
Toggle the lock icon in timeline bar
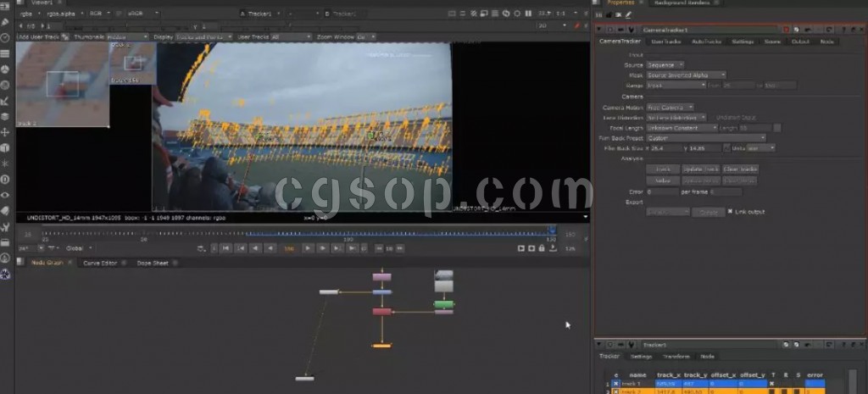coord(542,248)
